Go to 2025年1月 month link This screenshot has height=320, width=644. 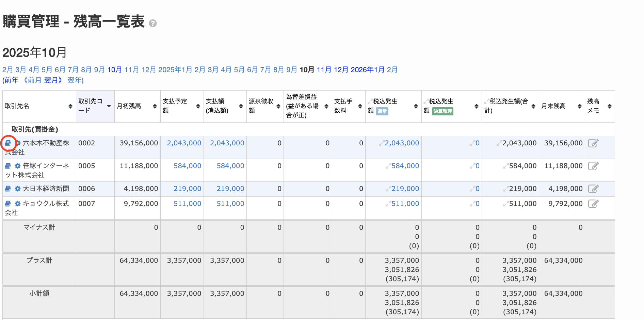point(175,70)
